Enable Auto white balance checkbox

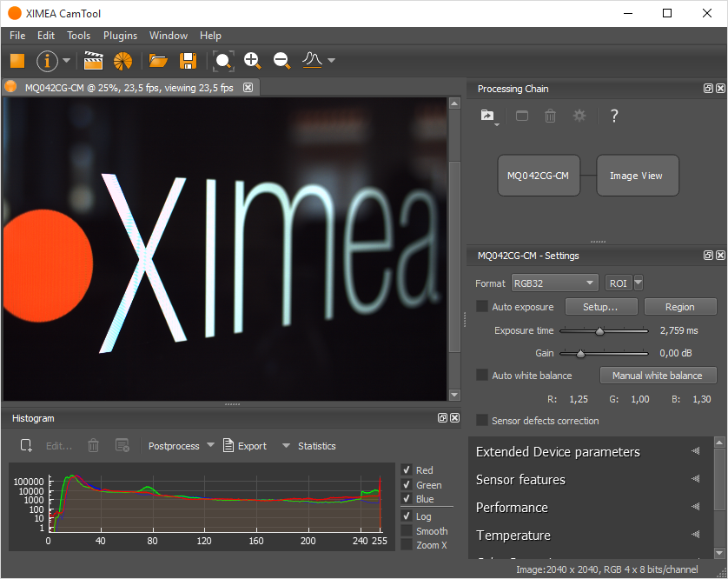[x=482, y=375]
